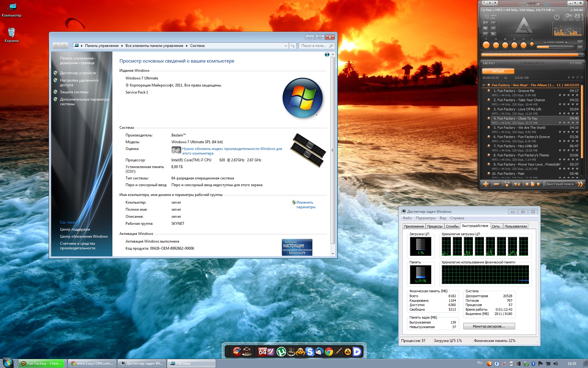Open Настройка удаленного доступа link
The width and height of the screenshot is (588, 368).
(79, 83)
